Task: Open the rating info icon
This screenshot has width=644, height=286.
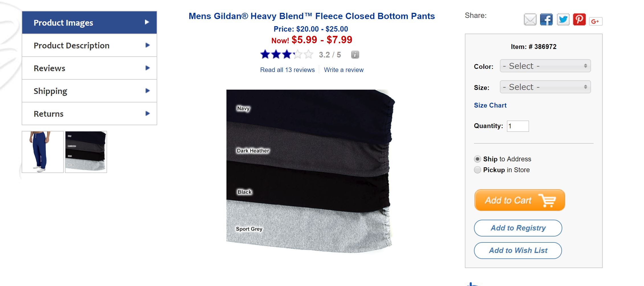Action: 355,55
